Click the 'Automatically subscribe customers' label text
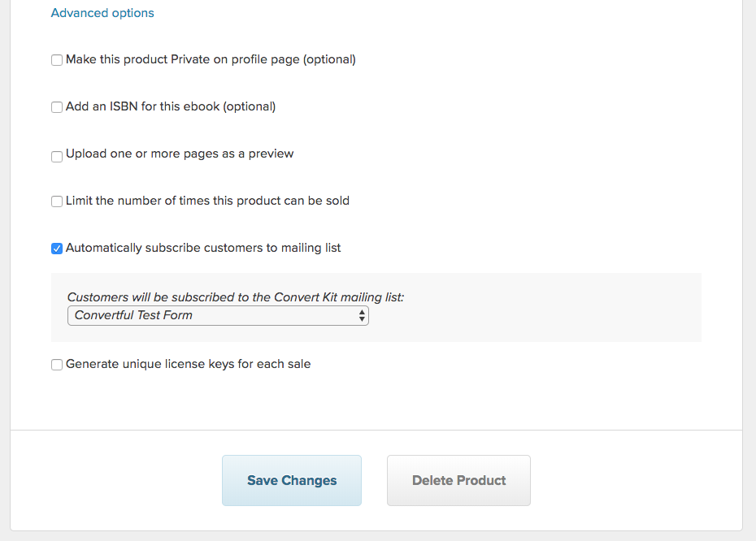The image size is (756, 541). (203, 248)
